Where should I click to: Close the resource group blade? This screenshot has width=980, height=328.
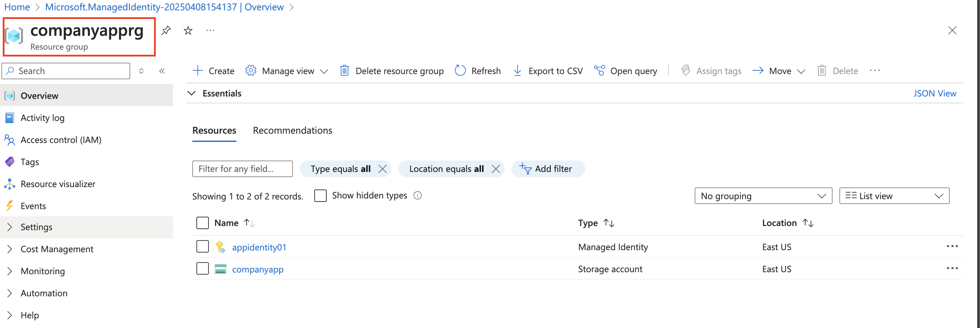pos(952,30)
